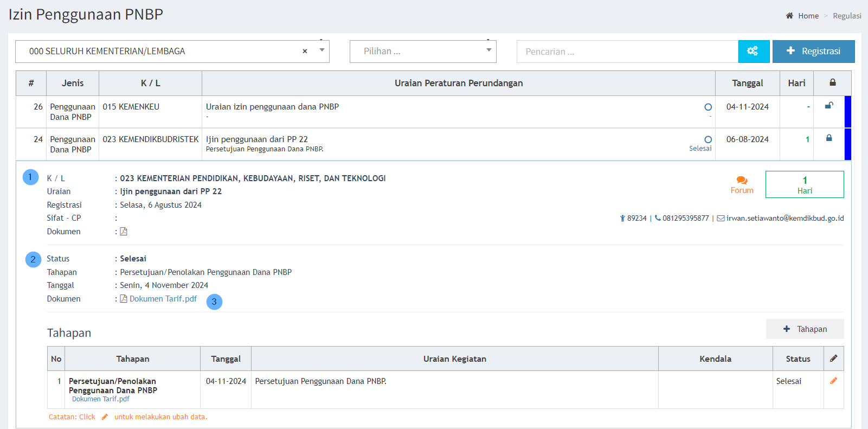Viewport: 868px width, 429px height.
Task: Click the Home icon in breadcrumb
Action: click(789, 16)
